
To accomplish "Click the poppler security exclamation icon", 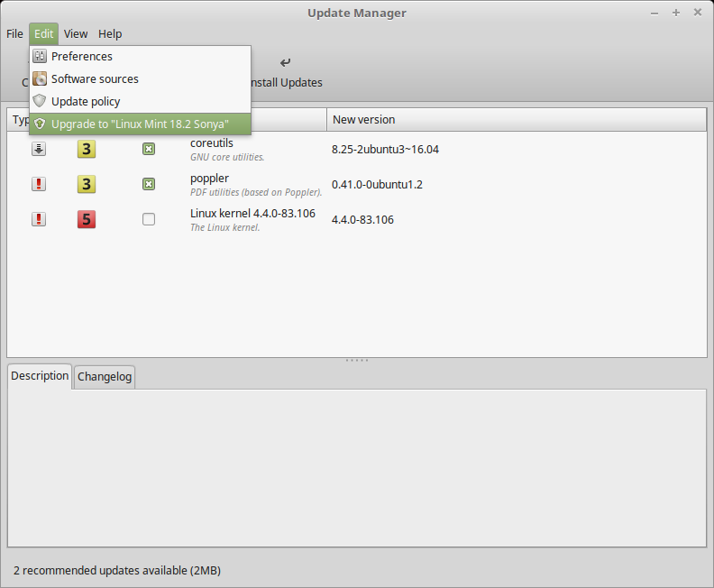I will tap(39, 184).
